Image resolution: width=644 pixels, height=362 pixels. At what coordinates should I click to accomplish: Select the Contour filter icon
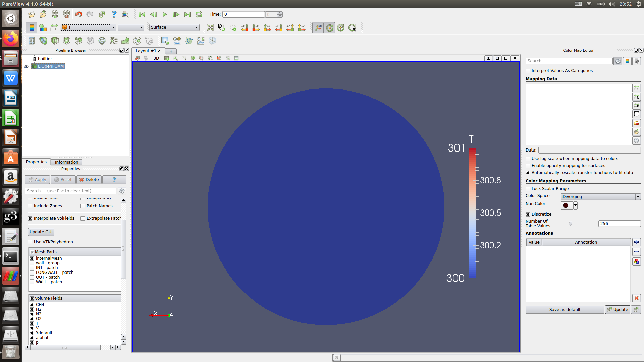click(x=43, y=41)
